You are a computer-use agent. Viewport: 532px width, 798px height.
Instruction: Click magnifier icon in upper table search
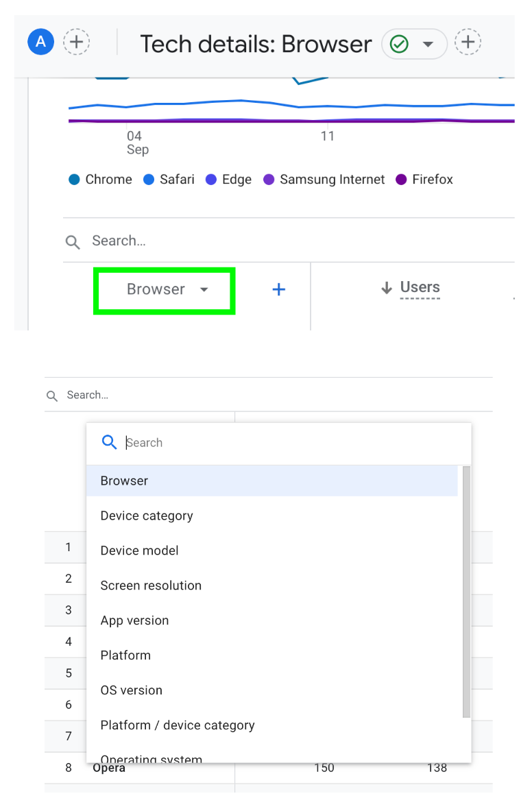(x=73, y=242)
